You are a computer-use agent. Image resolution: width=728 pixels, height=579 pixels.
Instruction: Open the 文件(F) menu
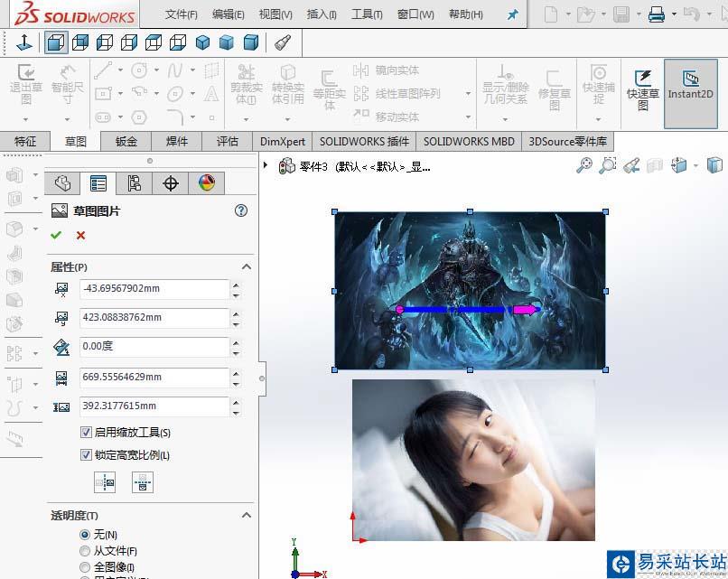click(x=181, y=14)
